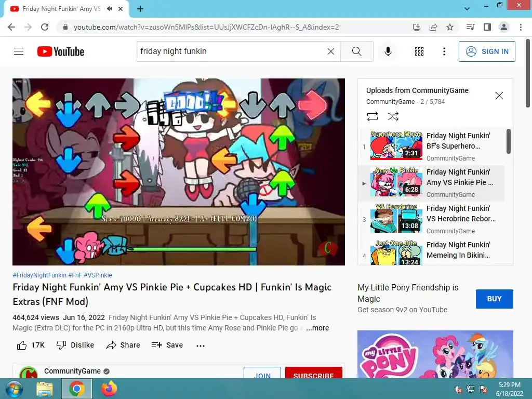Click the network tray icon
Viewport: 532px width, 399px height.
pyautogui.click(x=471, y=390)
